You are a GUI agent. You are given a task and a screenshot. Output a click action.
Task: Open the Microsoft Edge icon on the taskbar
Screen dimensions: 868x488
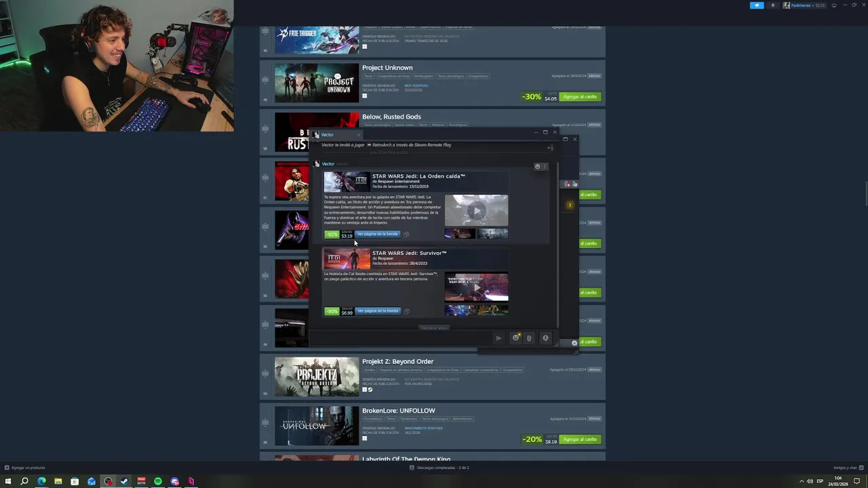(41, 481)
